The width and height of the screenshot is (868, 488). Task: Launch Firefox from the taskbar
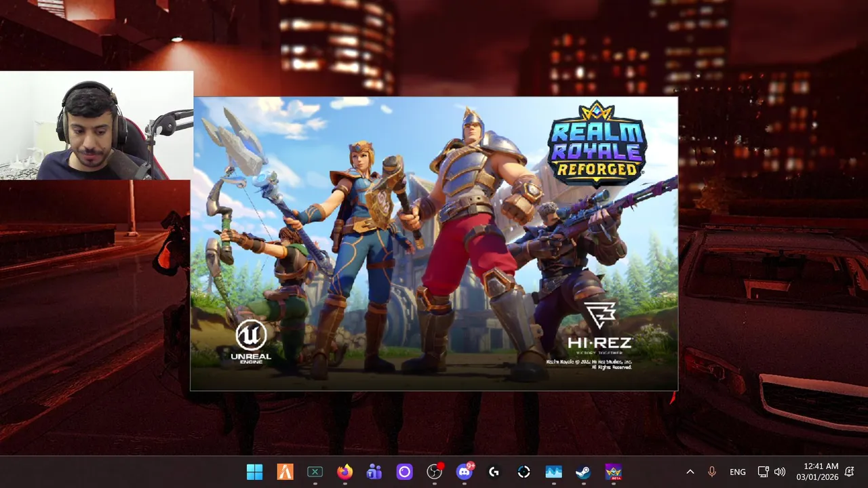coord(345,472)
